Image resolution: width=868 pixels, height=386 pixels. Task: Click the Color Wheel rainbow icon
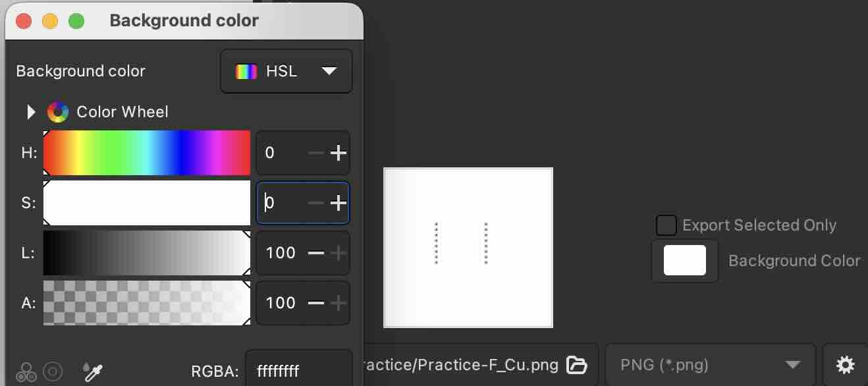click(58, 112)
